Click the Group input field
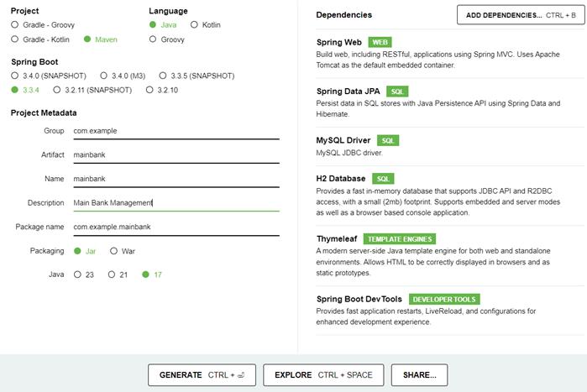The image size is (587, 392). tap(176, 131)
